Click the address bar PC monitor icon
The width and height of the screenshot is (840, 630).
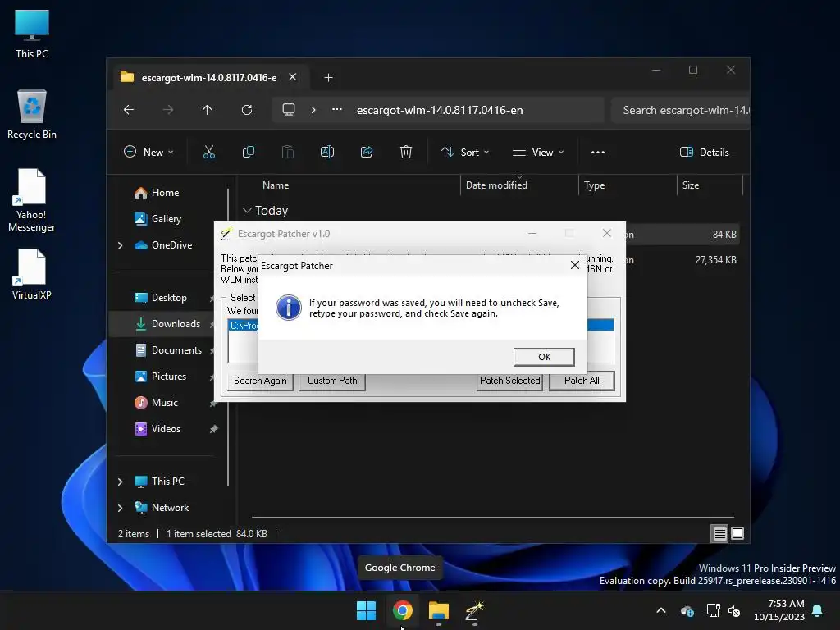point(289,110)
